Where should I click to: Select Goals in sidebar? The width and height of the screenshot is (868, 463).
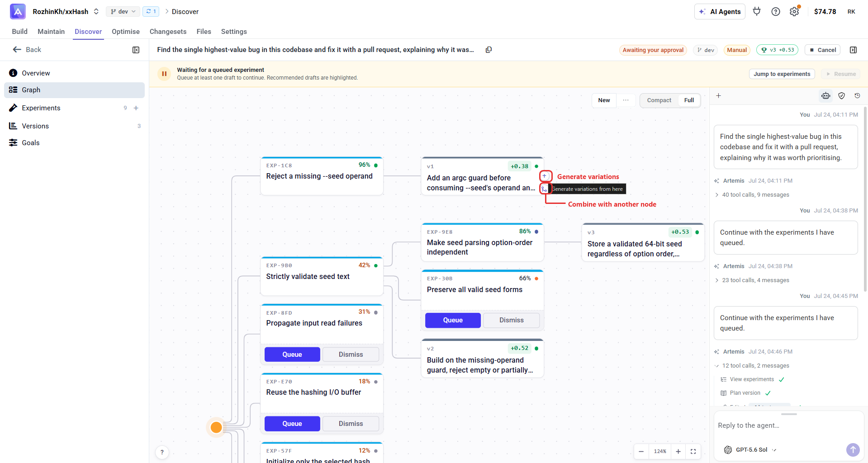pos(74,143)
